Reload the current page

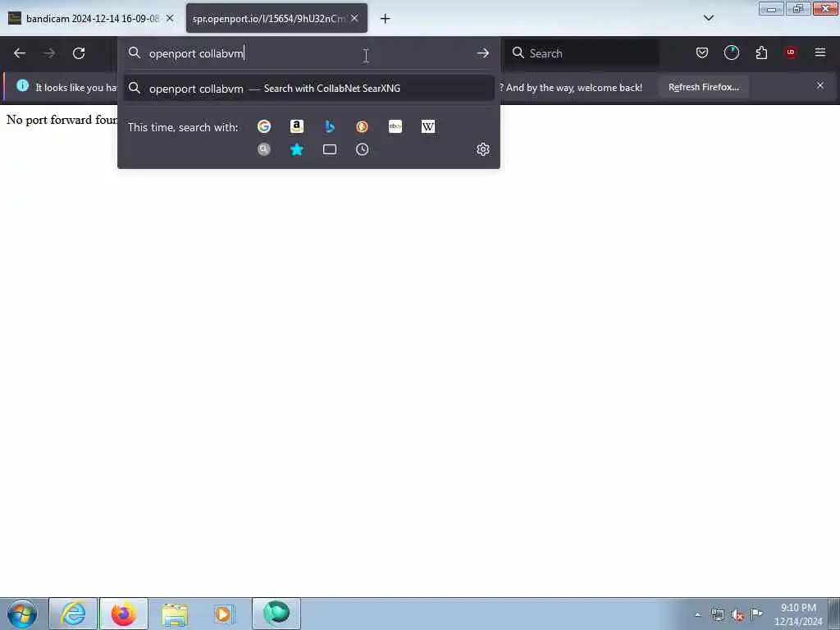pos(79,53)
